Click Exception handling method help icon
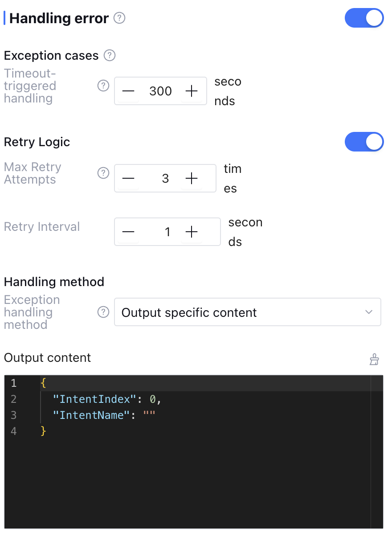Image resolution: width=392 pixels, height=549 pixels. (103, 312)
